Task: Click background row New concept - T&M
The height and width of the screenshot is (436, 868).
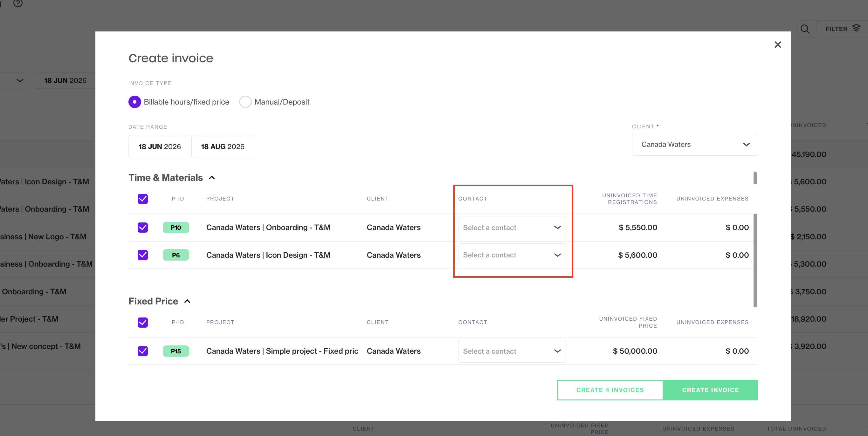Action: pos(40,346)
